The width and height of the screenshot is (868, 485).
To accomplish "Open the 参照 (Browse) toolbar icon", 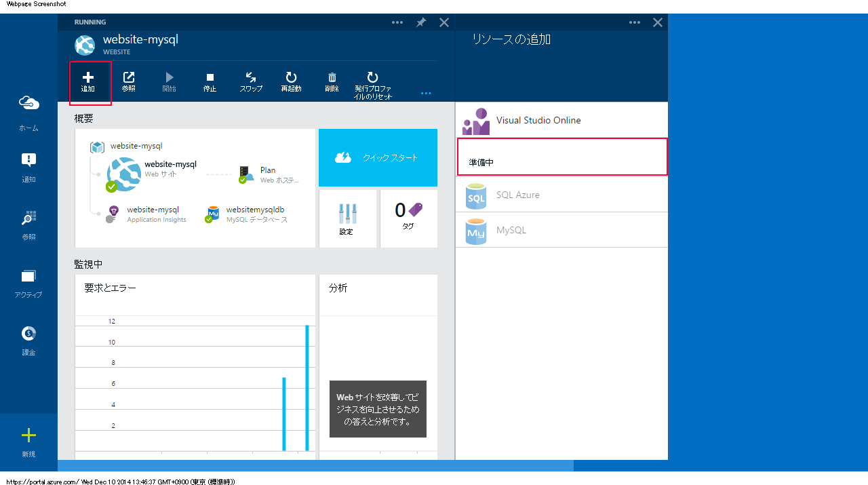I will [x=128, y=78].
